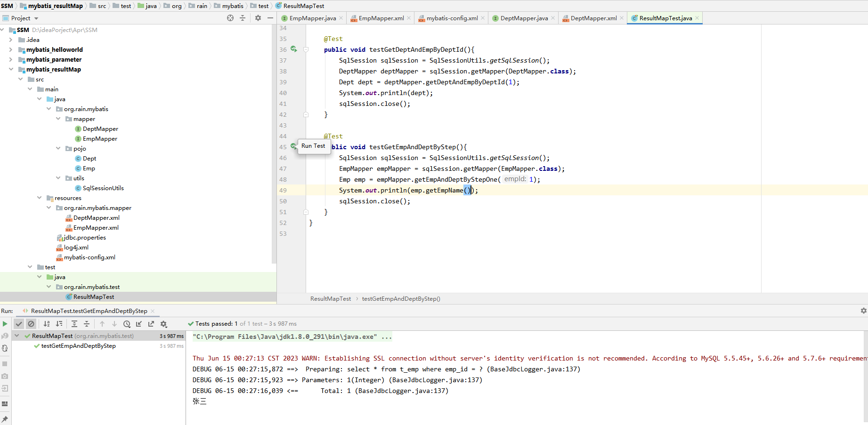Switch to DeptMapper.java tab
The height and width of the screenshot is (425, 868).
(x=524, y=18)
